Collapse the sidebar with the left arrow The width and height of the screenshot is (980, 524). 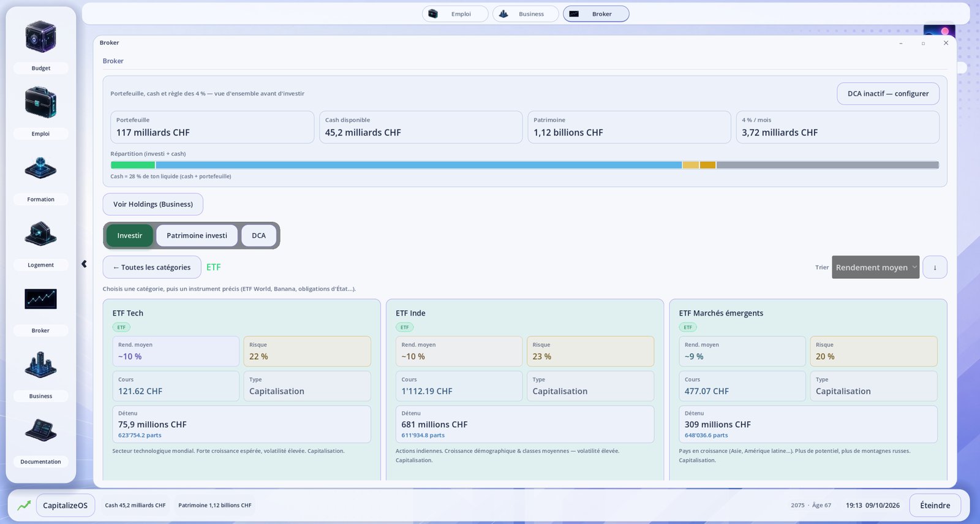click(x=84, y=264)
